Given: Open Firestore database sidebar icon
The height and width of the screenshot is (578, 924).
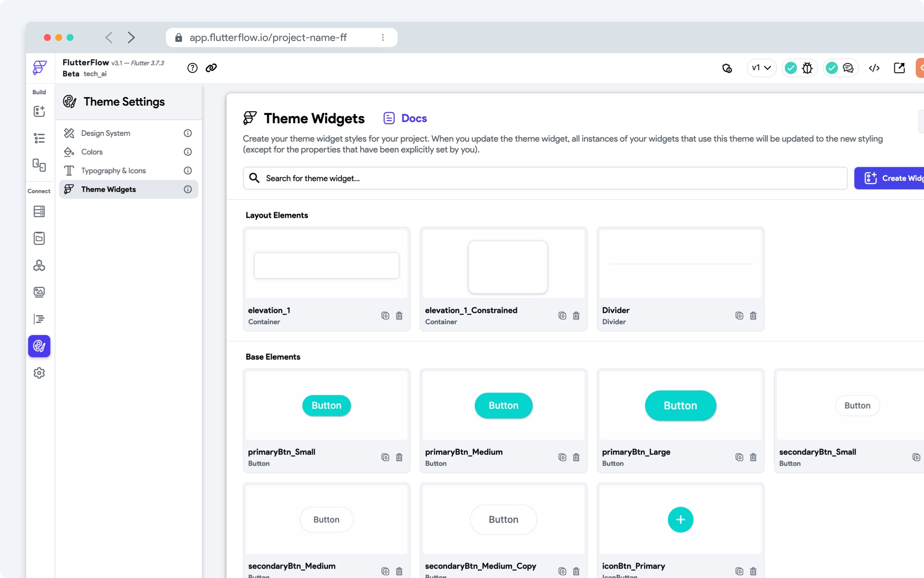Looking at the screenshot, I should 39,211.
